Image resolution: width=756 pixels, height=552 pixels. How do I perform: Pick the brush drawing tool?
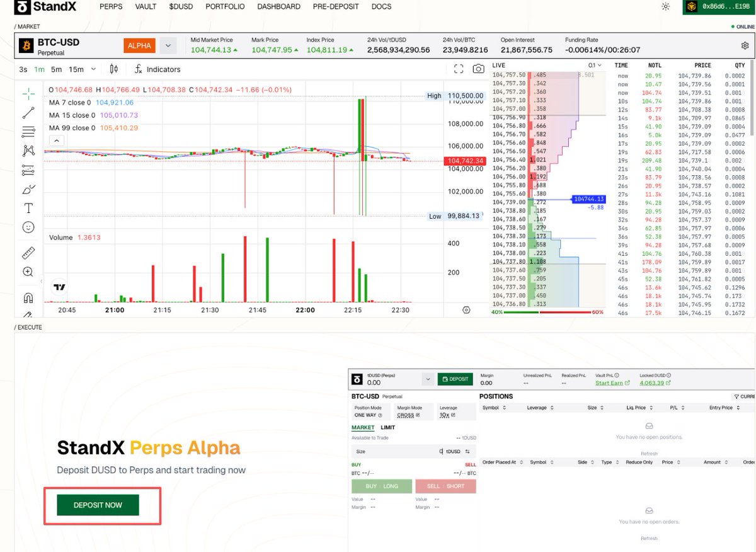[x=28, y=189]
